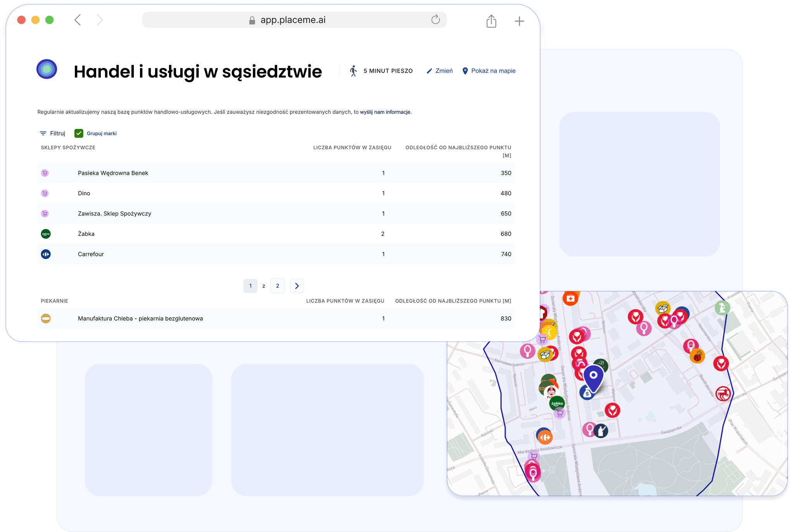Screen dimensions: 791x532
Task: Open the wyślij nam informacje link
Action: [x=385, y=112]
